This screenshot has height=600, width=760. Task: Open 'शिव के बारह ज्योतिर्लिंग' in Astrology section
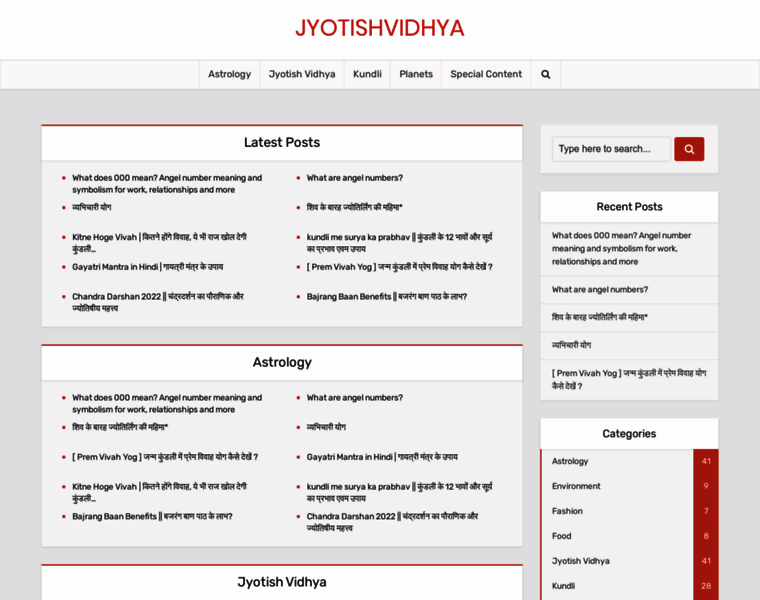pyautogui.click(x=120, y=427)
